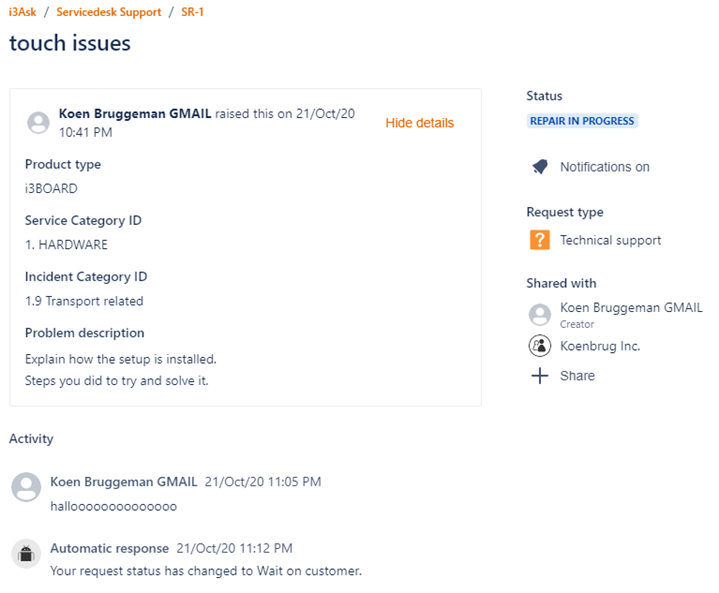Click the notifications bell icon
This screenshot has height=593, width=719.
coord(540,167)
